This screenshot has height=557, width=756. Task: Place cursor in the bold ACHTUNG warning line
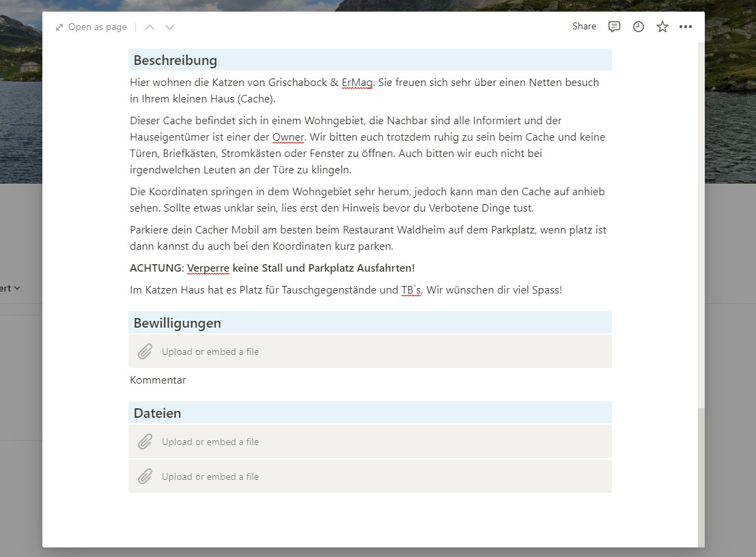pos(272,268)
